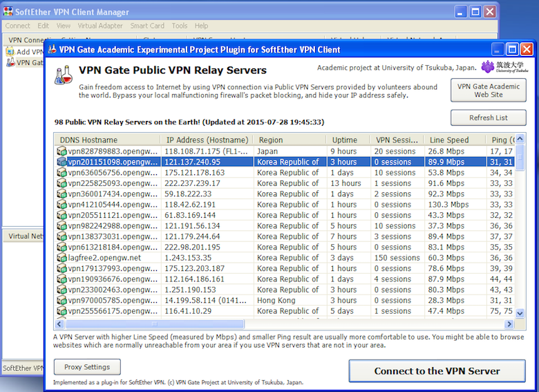Sort by Line Speed column header
The image size is (539, 392).
tap(455, 140)
